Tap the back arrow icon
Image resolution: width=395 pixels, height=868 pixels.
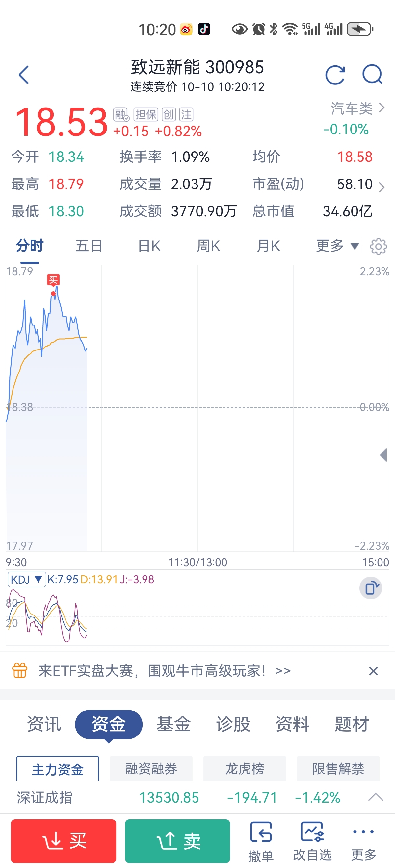(x=23, y=75)
